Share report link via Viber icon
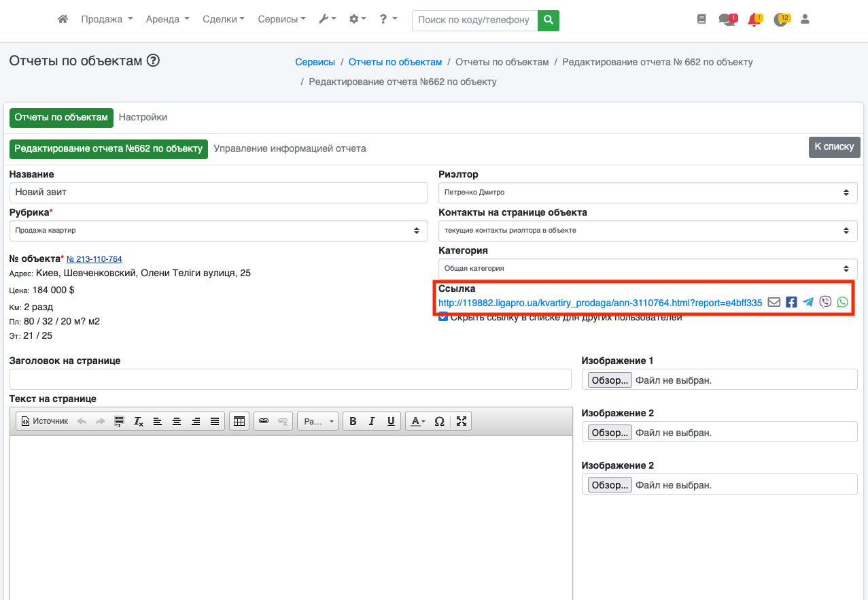 [825, 302]
